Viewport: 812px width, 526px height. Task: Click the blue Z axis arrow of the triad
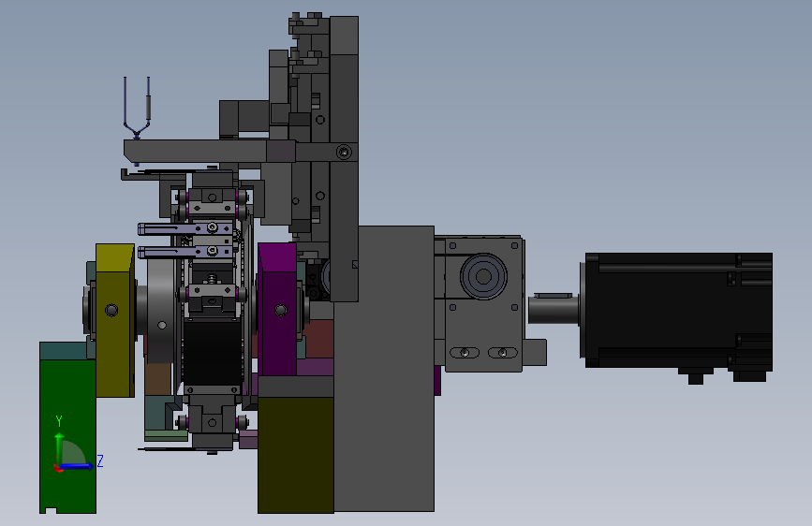tap(79, 466)
